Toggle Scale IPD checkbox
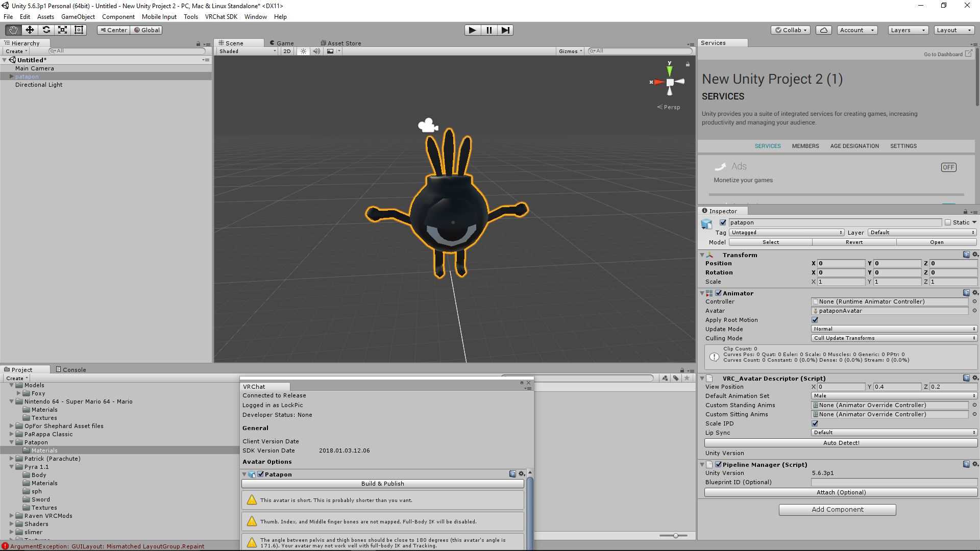980x551 pixels. [x=815, y=423]
